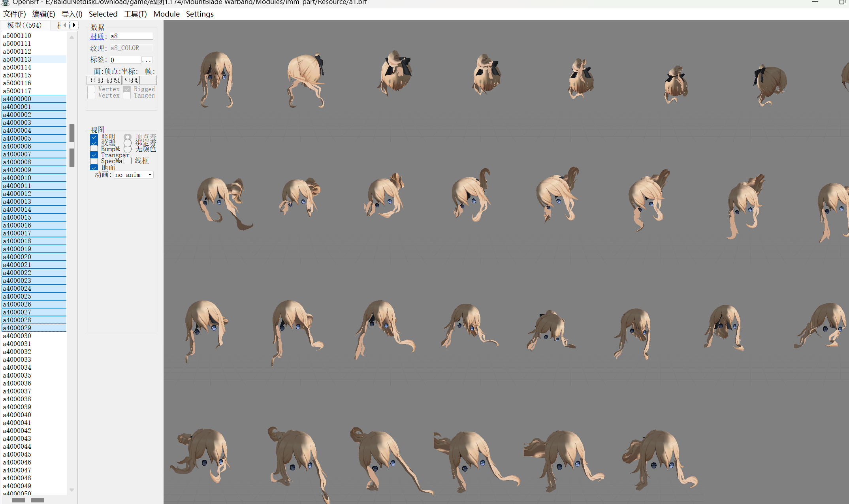Select mesh a5000117 in the list
Image resolution: width=849 pixels, height=504 pixels.
tap(34, 91)
